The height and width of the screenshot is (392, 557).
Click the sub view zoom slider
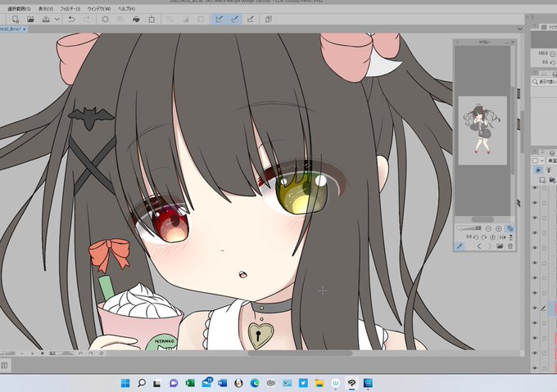point(469,228)
